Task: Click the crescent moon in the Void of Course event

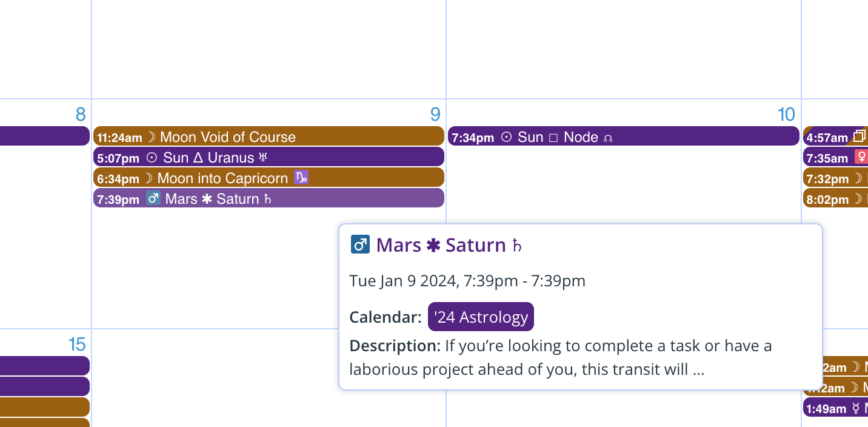Action: pos(152,137)
